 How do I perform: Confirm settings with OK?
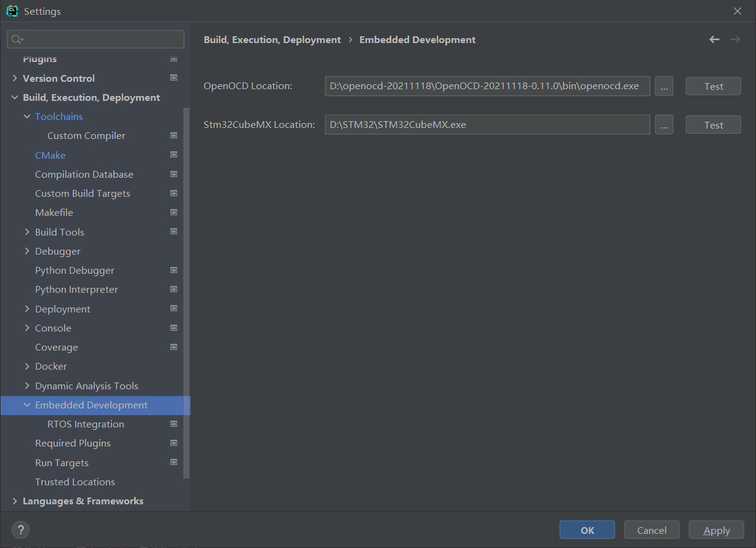click(x=587, y=530)
